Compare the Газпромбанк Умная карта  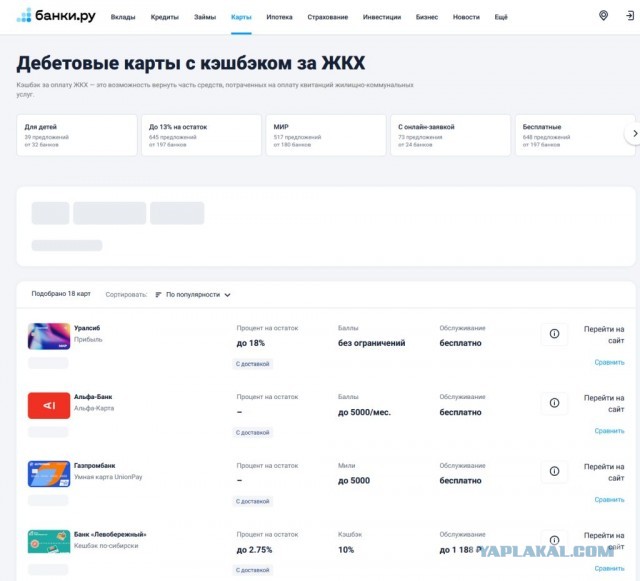tap(609, 499)
